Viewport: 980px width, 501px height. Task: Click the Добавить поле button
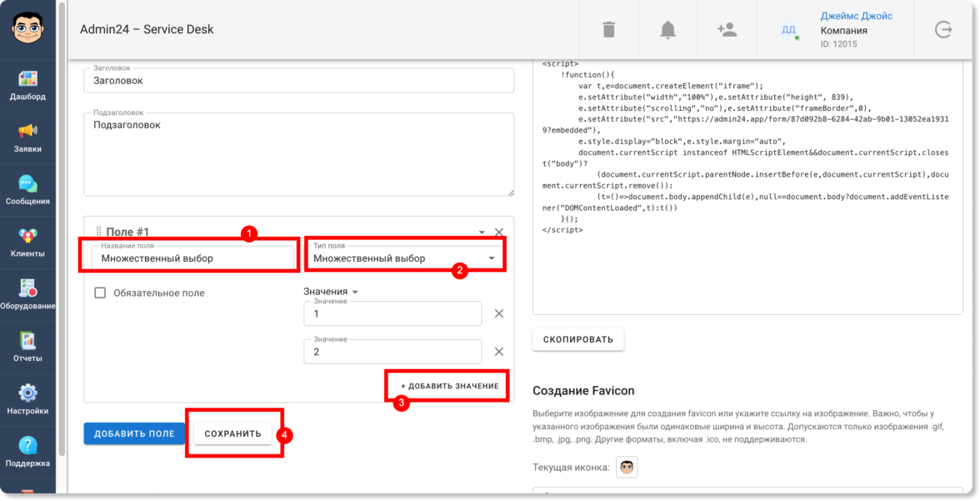point(134,433)
